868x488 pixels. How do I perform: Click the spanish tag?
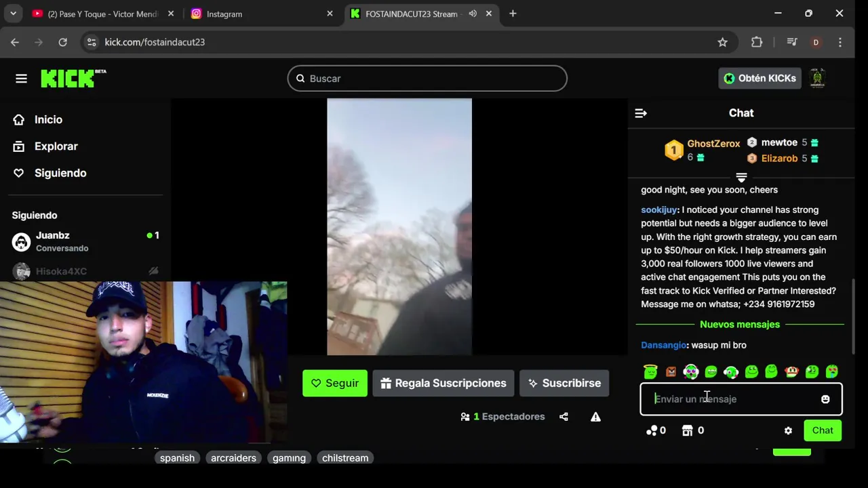177,458
